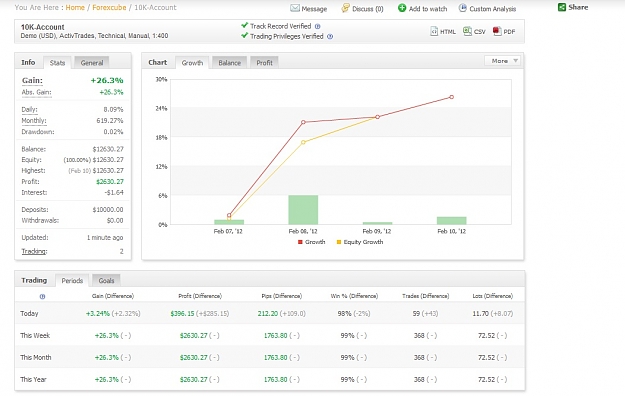Click info icon beside Trading Privileges Verified
The width and height of the screenshot is (625, 396).
(x=330, y=37)
